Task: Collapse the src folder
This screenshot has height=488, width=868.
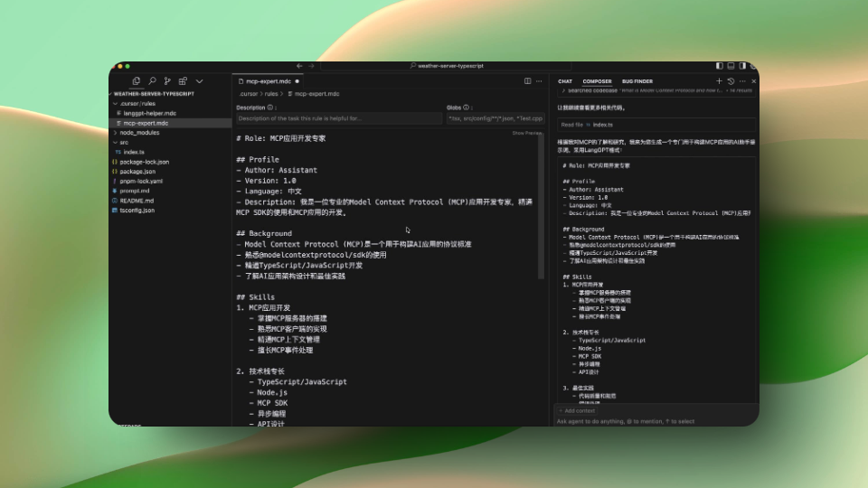Action: 124,142
